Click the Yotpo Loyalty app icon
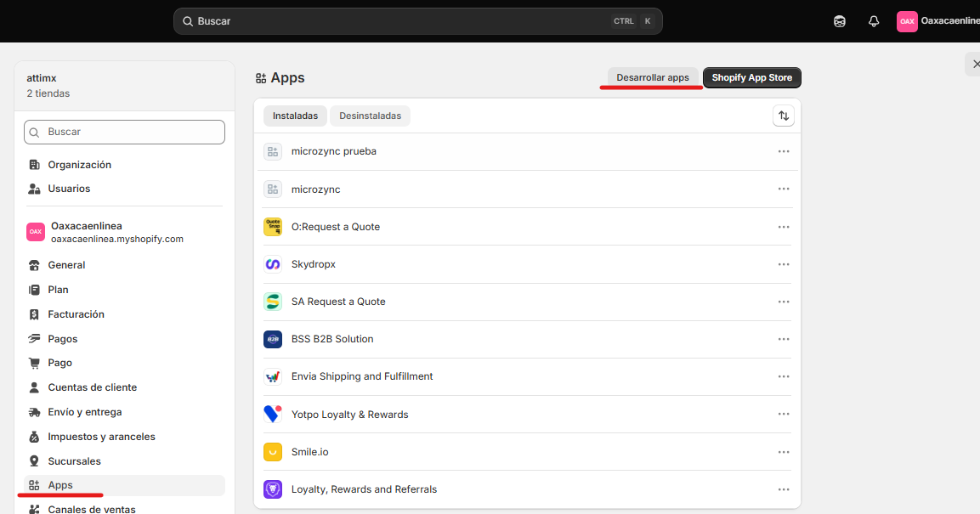Screen dimensions: 980x514 pyautogui.click(x=273, y=414)
